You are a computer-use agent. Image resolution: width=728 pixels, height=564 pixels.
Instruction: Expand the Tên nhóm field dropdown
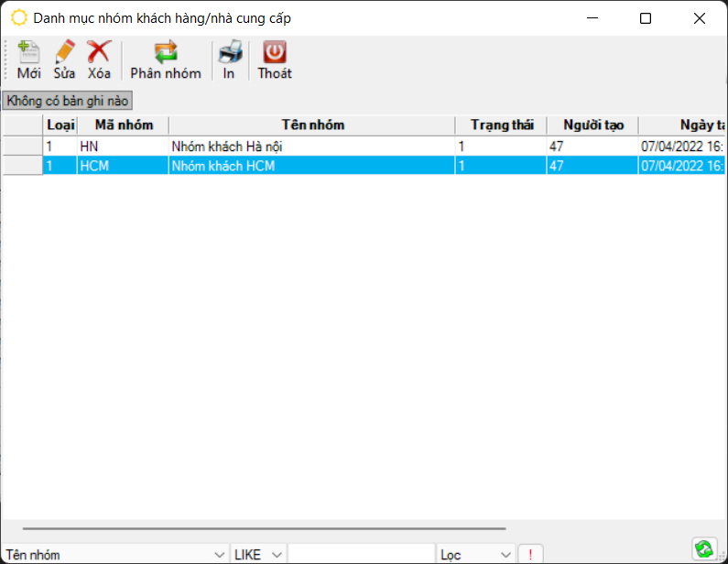(220, 555)
